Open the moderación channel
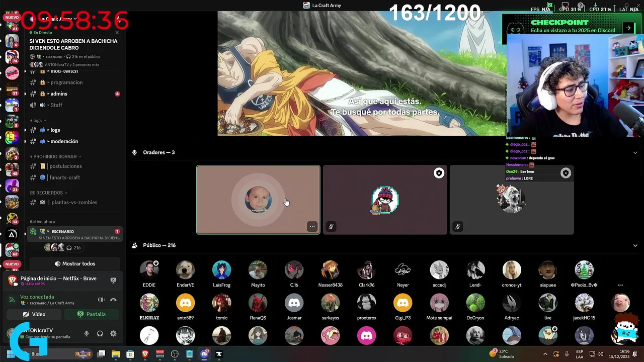Image resolution: width=644 pixels, height=362 pixels. click(x=74, y=141)
